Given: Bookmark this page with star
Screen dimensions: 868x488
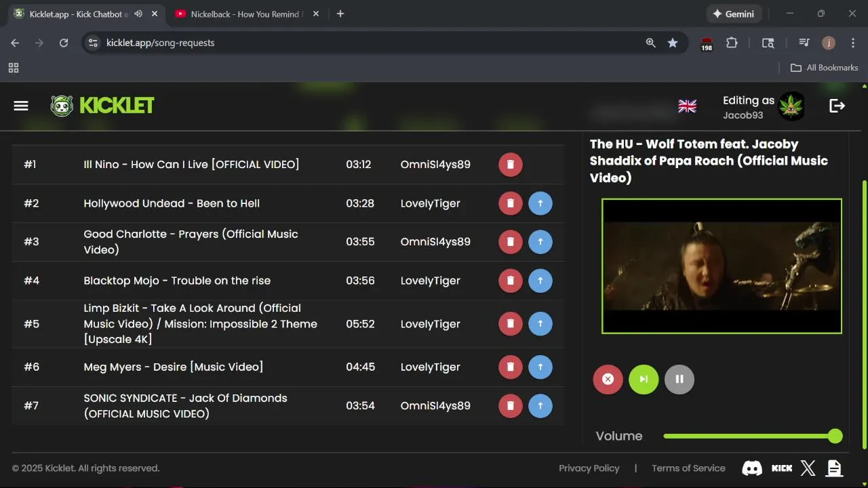Looking at the screenshot, I should [x=673, y=43].
